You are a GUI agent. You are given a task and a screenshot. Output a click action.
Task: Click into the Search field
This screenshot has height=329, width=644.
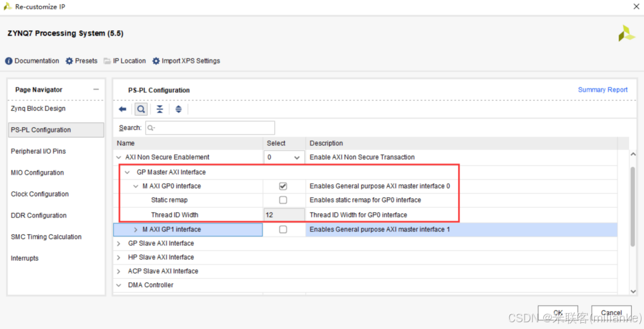(x=210, y=128)
